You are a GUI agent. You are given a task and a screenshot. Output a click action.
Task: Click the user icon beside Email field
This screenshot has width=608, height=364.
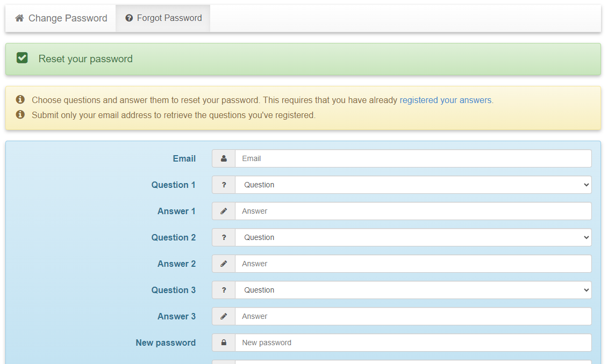[x=224, y=158]
